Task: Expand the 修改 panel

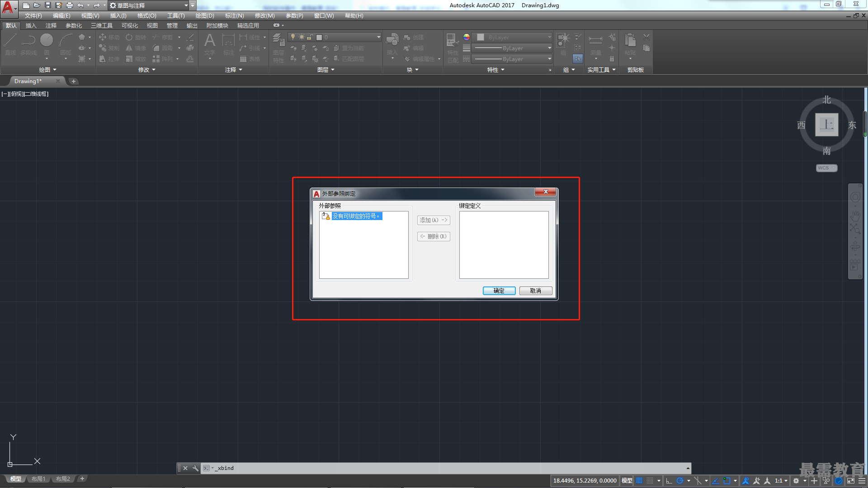Action: pos(146,70)
